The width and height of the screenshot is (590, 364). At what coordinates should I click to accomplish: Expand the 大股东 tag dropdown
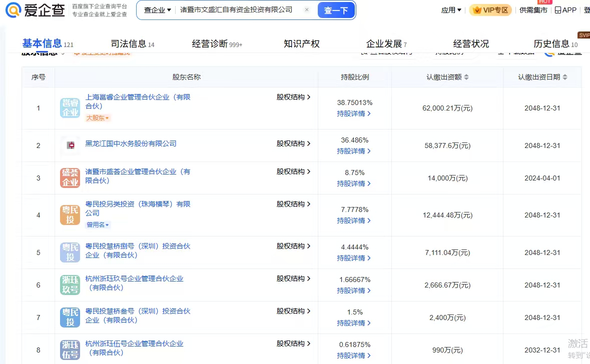click(98, 118)
